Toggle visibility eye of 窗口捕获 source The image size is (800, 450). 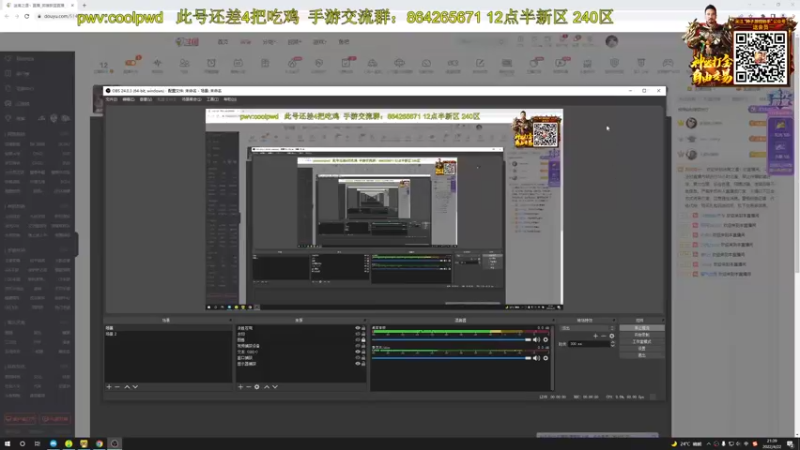tap(358, 358)
